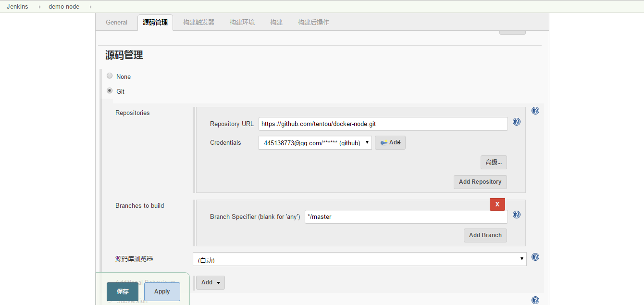The width and height of the screenshot is (644, 305).
Task: Open help for Repositories section
Action: pos(535,111)
